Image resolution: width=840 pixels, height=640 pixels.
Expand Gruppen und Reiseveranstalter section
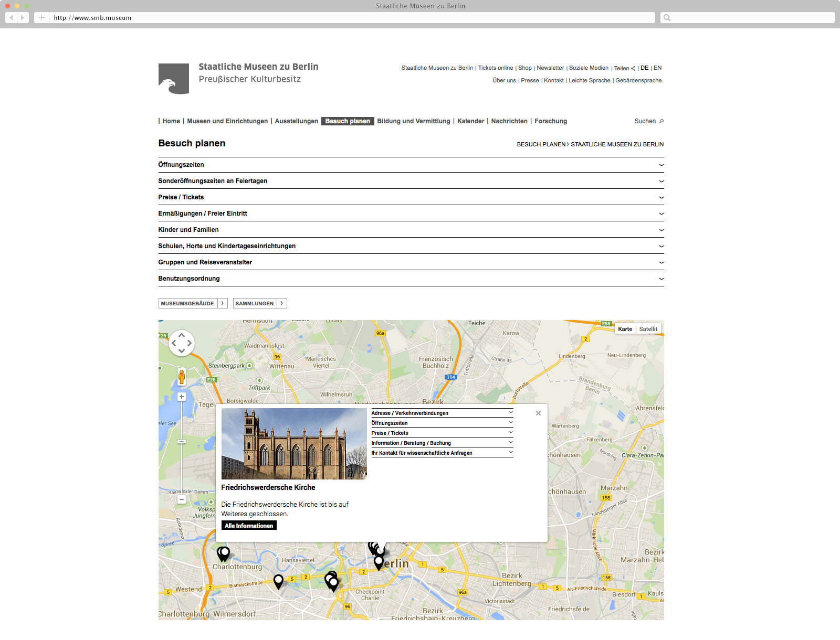(411, 262)
